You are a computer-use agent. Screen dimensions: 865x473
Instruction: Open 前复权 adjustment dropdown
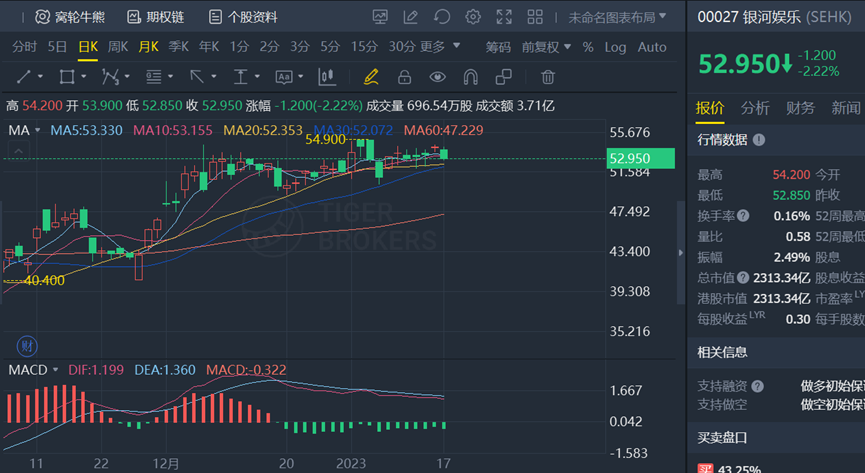point(546,47)
